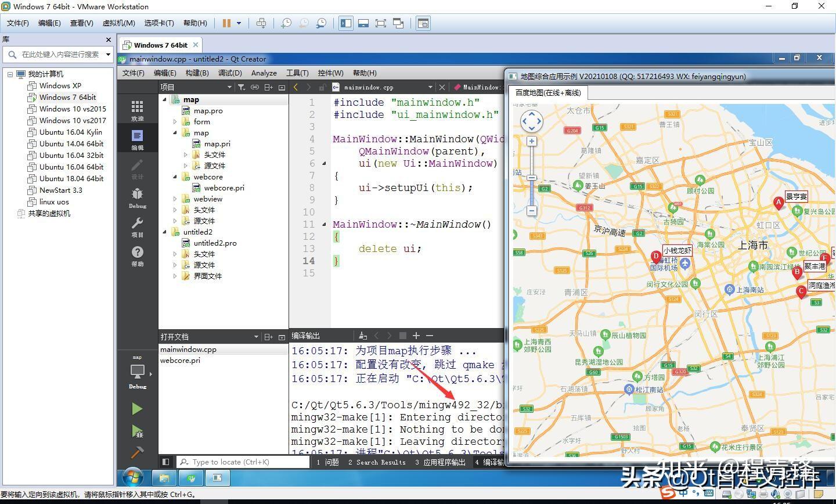Open webcore.pri in open documents list
Viewport: 836px width, 504px height.
tap(180, 360)
